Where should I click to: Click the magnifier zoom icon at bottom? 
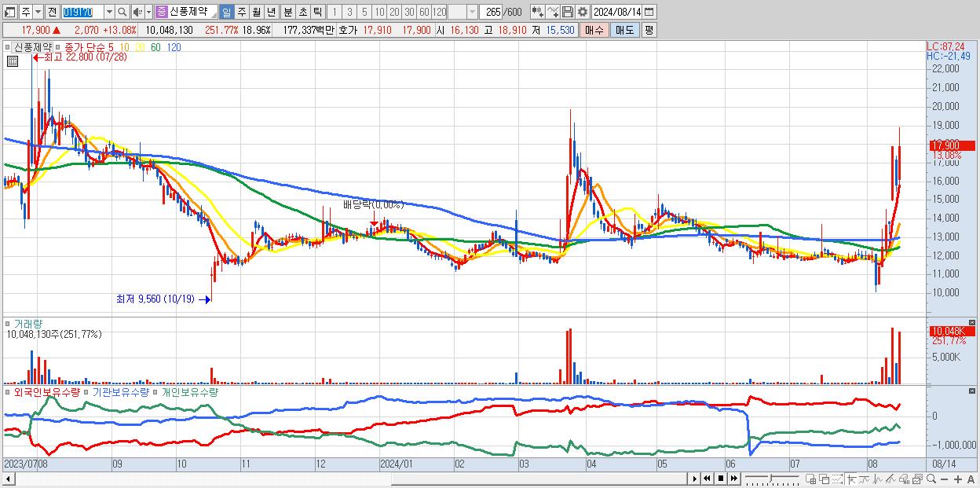(x=931, y=479)
